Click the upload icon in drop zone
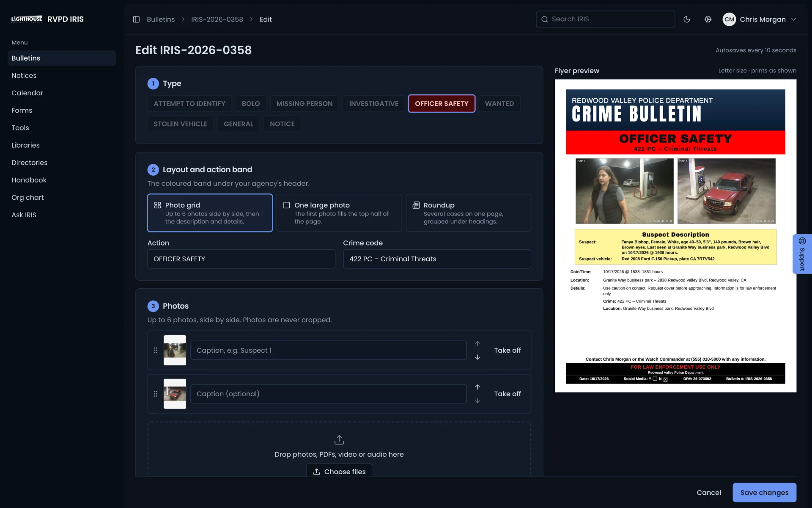Image resolution: width=812 pixels, height=508 pixels. point(339,440)
